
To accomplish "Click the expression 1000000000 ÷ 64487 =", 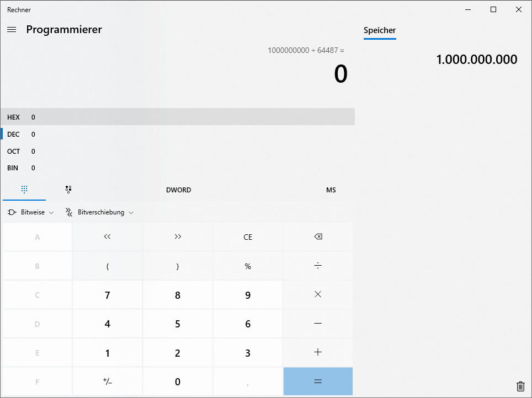I will click(x=306, y=50).
